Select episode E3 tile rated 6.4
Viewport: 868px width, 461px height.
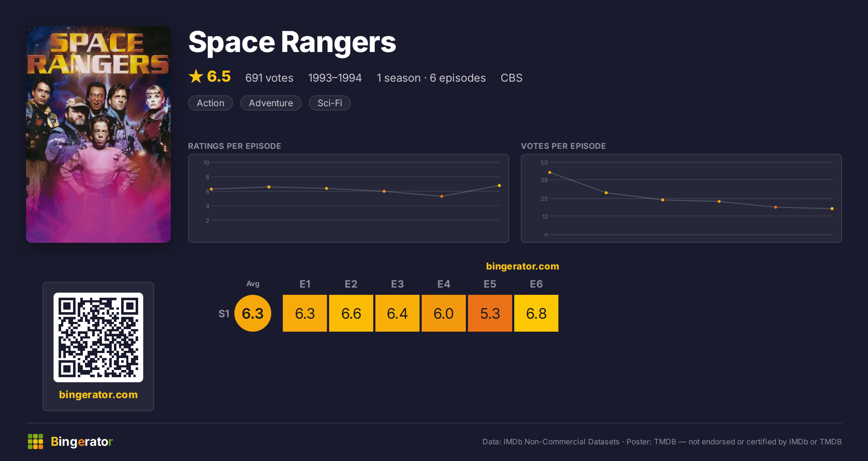tap(397, 313)
